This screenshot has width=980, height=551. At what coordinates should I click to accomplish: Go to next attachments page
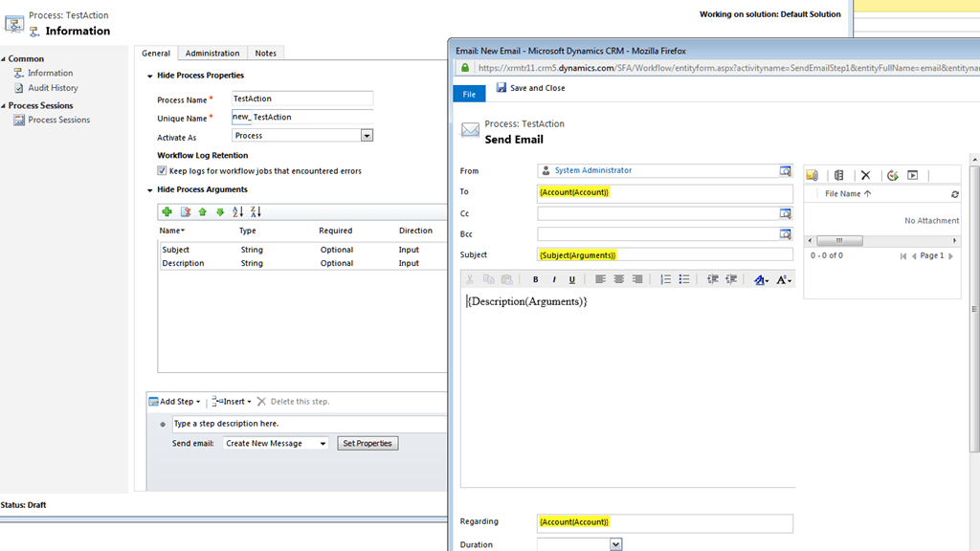point(950,256)
